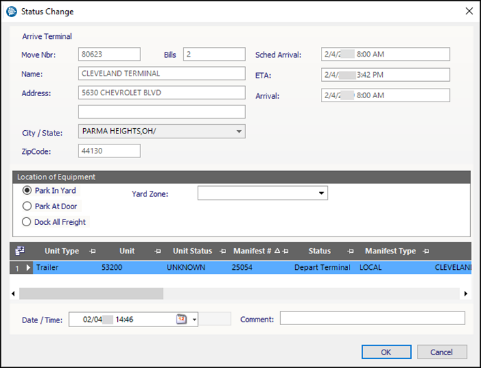Screen dimensions: 481x368
Task: Click the Date / Time value 14:46
Action: [124, 320]
